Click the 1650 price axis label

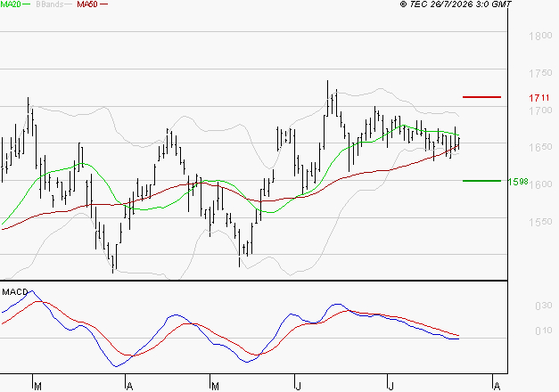[540, 147]
